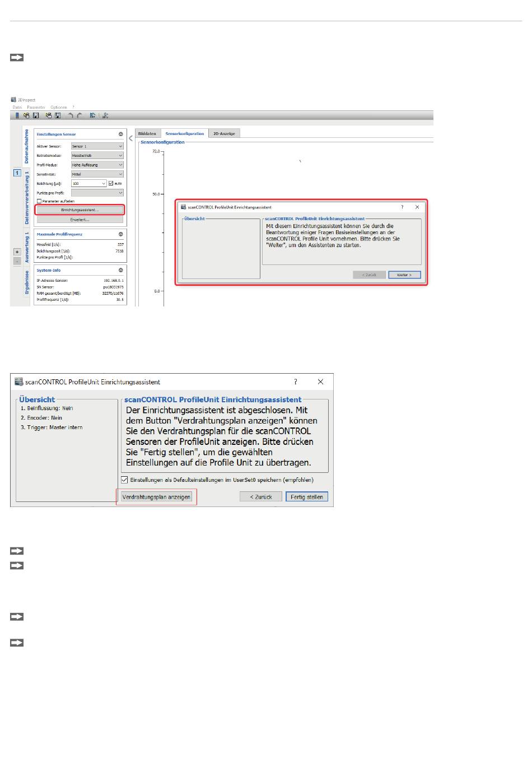
Task: Collapse the System-Info panel
Action: 120,270
